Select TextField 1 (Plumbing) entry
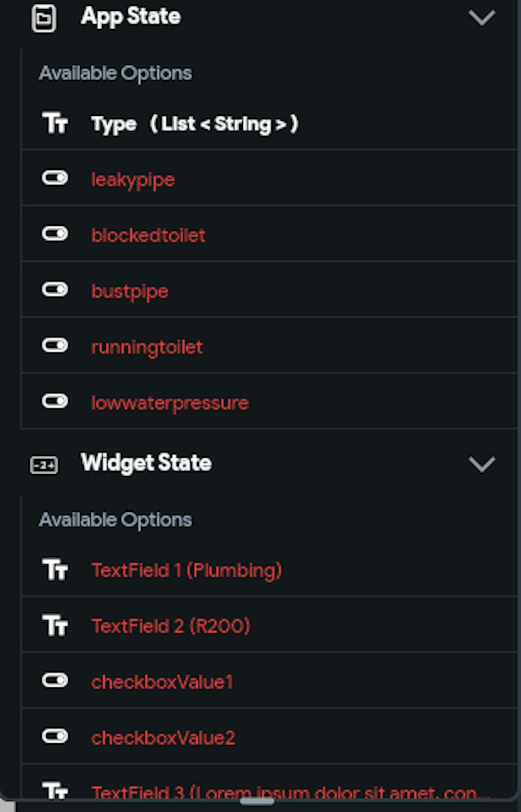 pos(187,570)
